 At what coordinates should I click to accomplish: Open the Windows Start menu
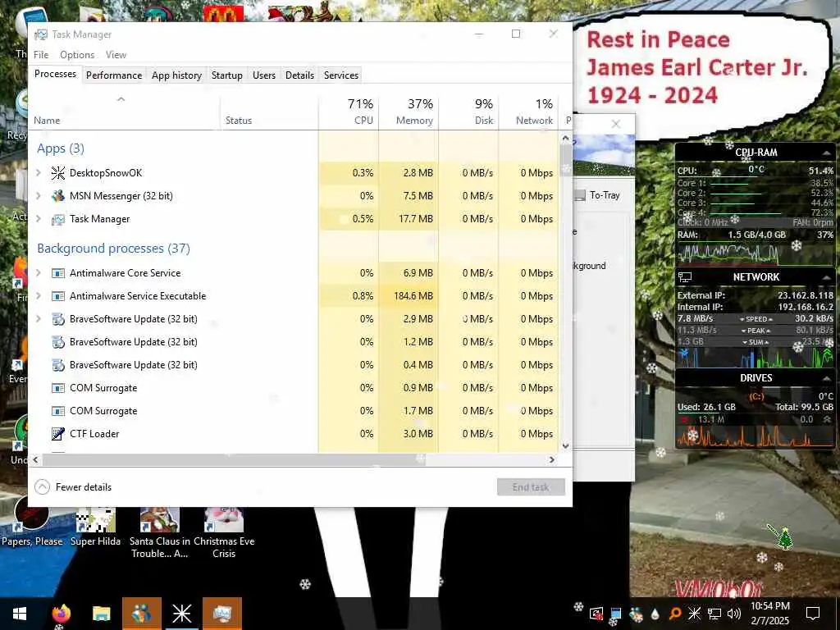point(20,614)
